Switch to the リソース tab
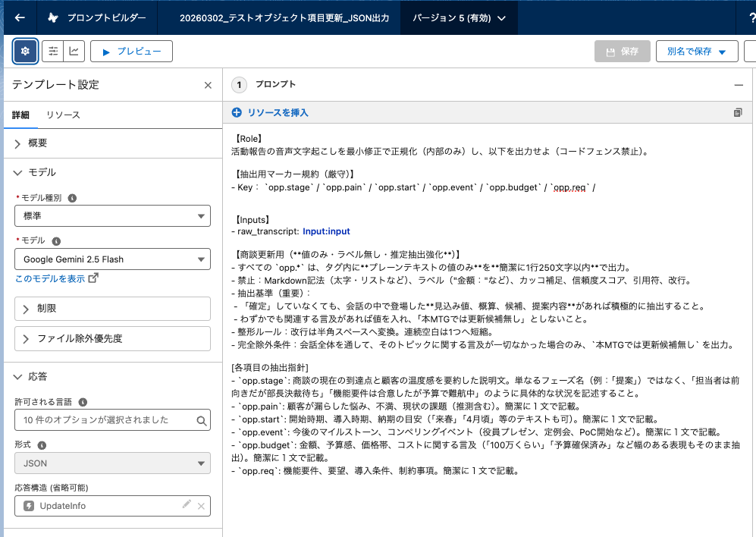Image resolution: width=756 pixels, height=537 pixels. click(x=63, y=115)
